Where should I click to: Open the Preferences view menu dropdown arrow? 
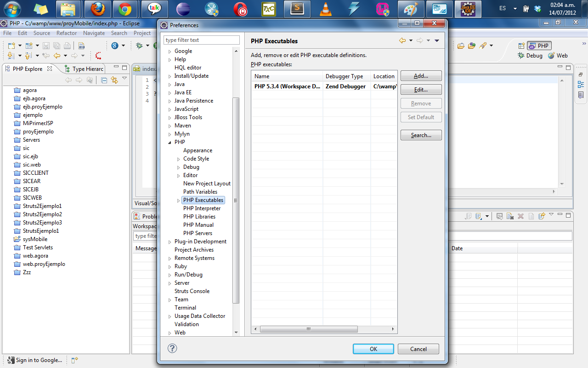[x=437, y=41]
